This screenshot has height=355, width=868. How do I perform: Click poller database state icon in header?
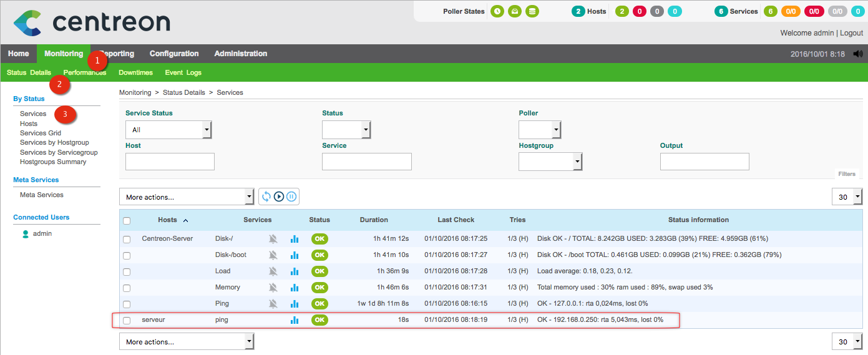tap(532, 11)
